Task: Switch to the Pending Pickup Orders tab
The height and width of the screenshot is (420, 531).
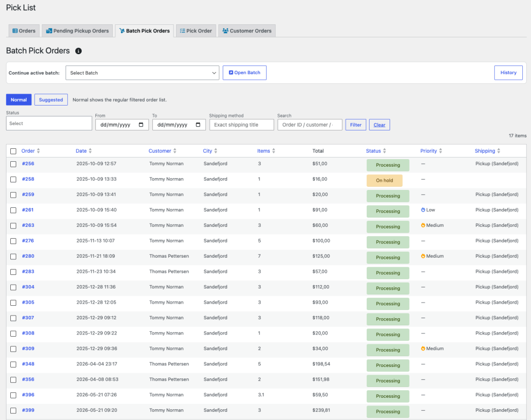Action: pos(77,31)
